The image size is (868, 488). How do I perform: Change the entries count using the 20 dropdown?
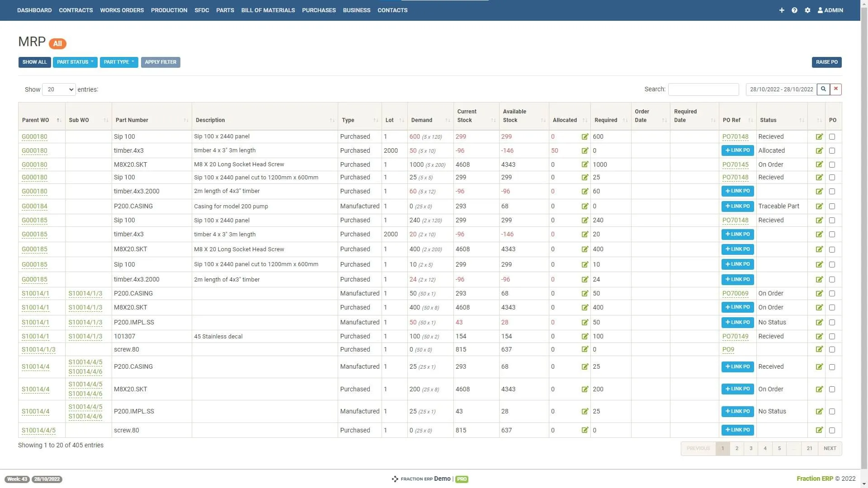coord(58,89)
